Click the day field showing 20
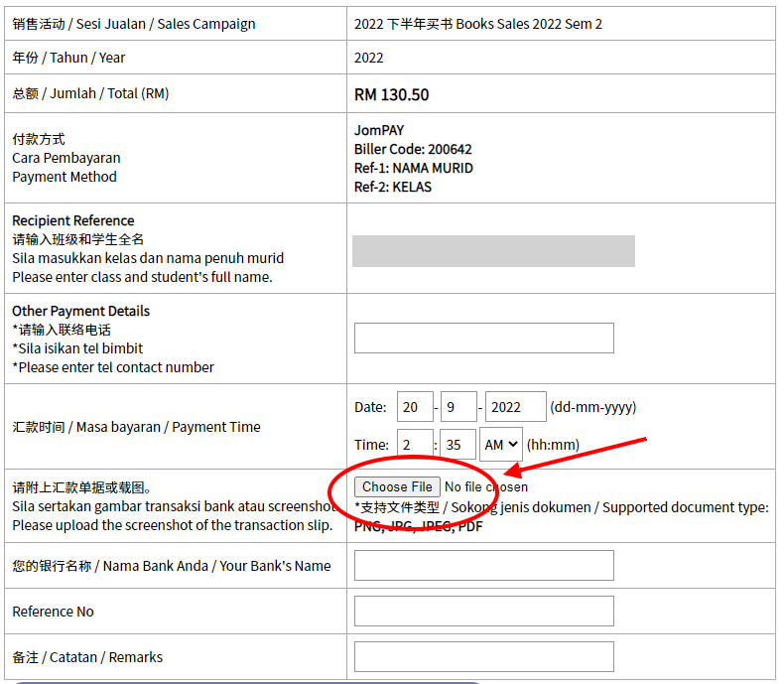The height and width of the screenshot is (684, 784). click(415, 407)
